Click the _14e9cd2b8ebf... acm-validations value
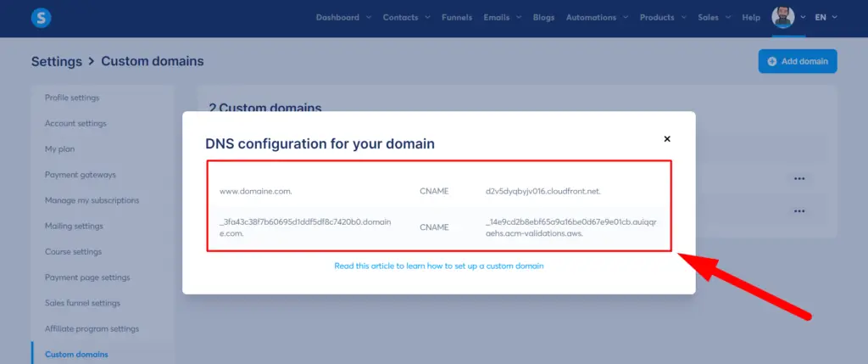The width and height of the screenshot is (868, 364). click(570, 227)
